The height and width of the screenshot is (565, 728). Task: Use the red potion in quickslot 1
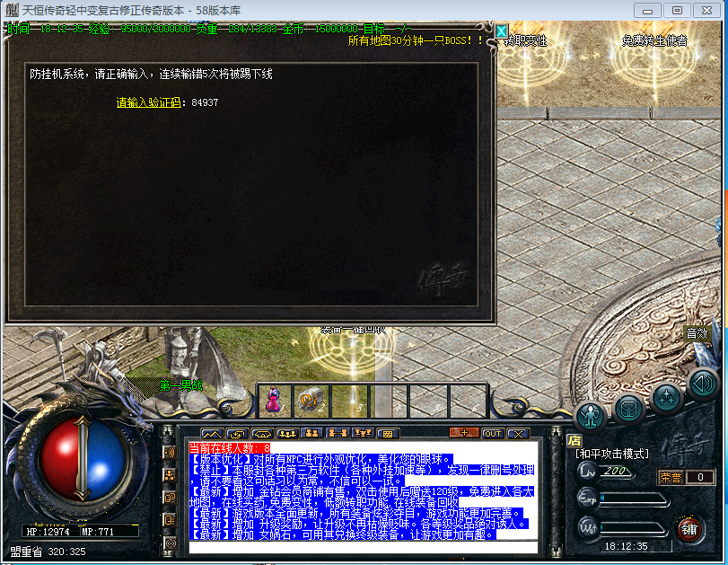tap(275, 401)
